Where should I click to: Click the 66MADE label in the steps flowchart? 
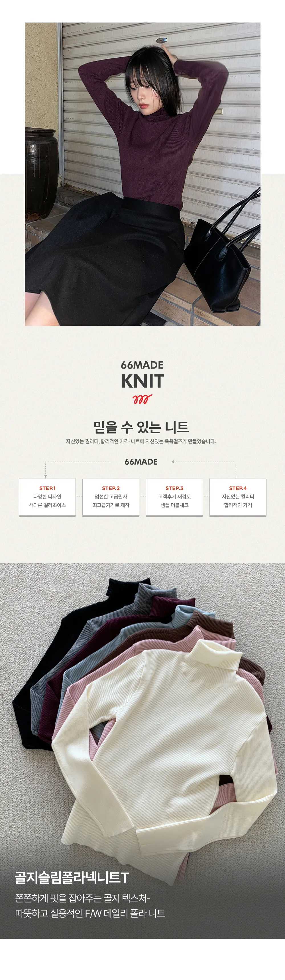coord(141,461)
